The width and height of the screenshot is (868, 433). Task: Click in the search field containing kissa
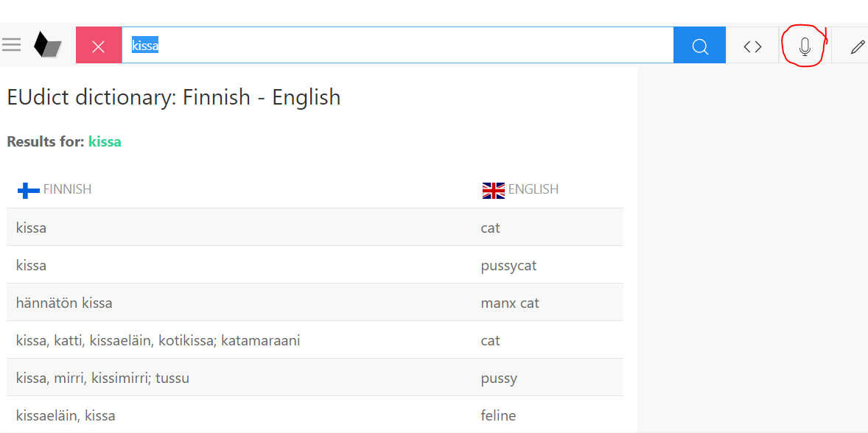[398, 46]
